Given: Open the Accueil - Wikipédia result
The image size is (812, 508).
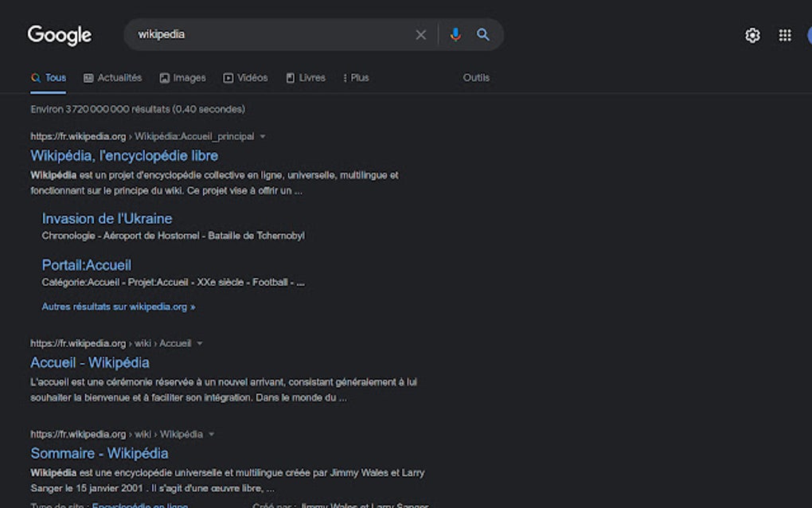Looking at the screenshot, I should (x=90, y=362).
